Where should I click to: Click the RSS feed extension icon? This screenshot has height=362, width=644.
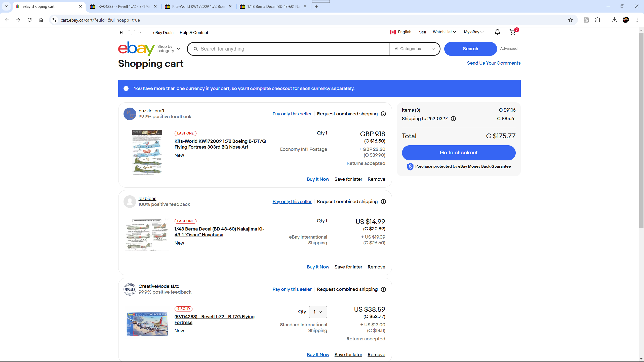(586, 20)
